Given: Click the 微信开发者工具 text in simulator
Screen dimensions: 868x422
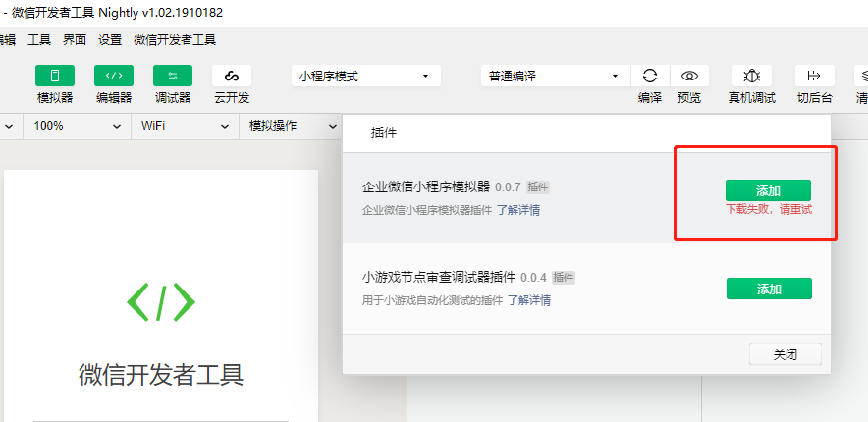Looking at the screenshot, I should pos(161,375).
